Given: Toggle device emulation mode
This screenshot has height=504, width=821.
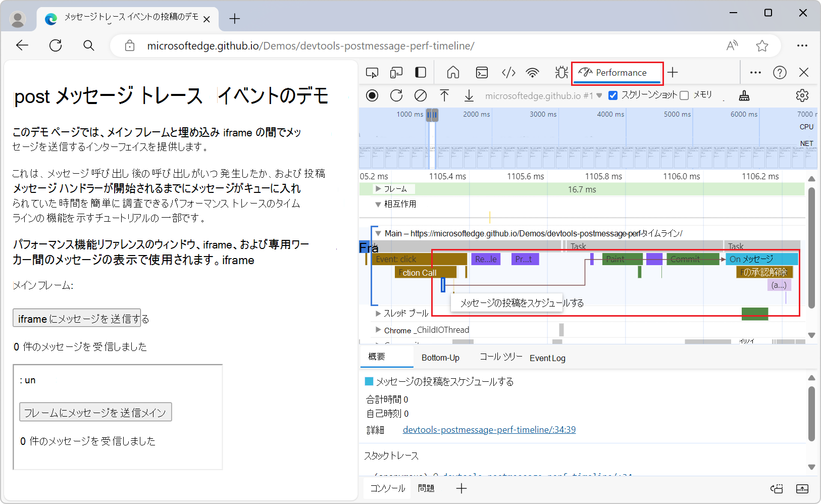Looking at the screenshot, I should [x=396, y=72].
